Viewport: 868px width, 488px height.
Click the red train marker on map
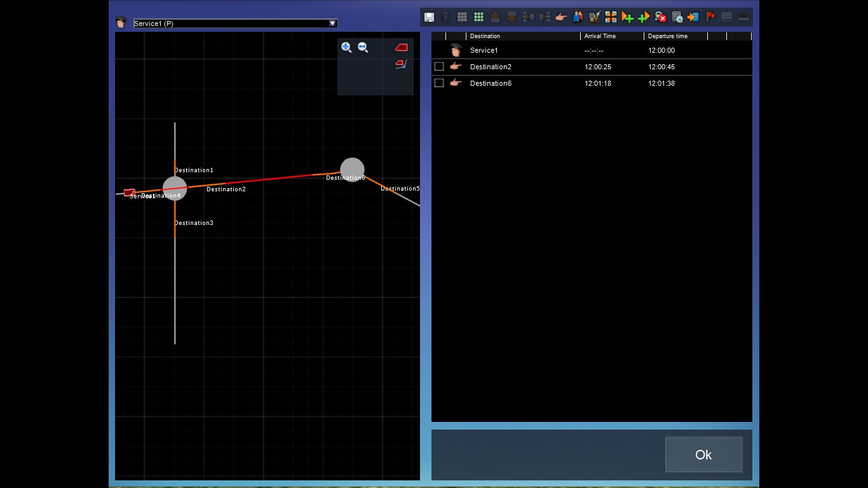point(129,192)
